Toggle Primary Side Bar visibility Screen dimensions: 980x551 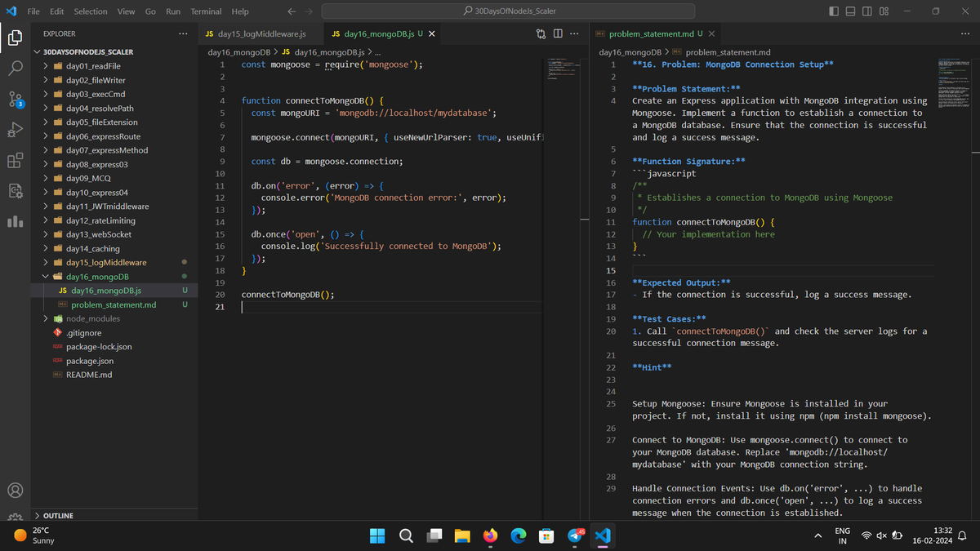tap(834, 11)
